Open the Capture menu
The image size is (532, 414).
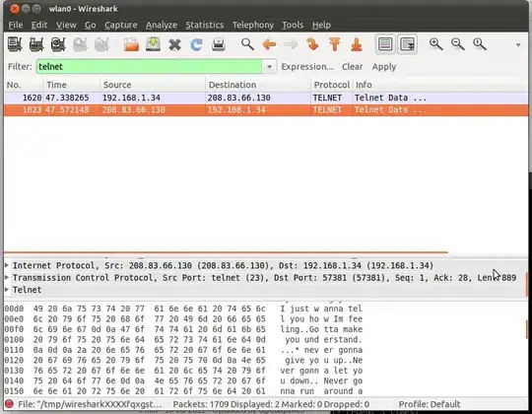[x=121, y=25]
